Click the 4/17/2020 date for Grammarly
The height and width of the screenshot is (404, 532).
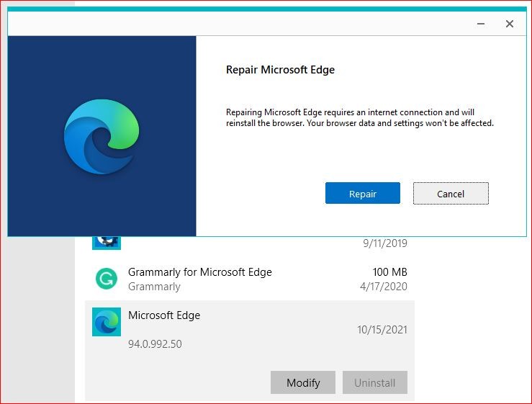coord(384,287)
